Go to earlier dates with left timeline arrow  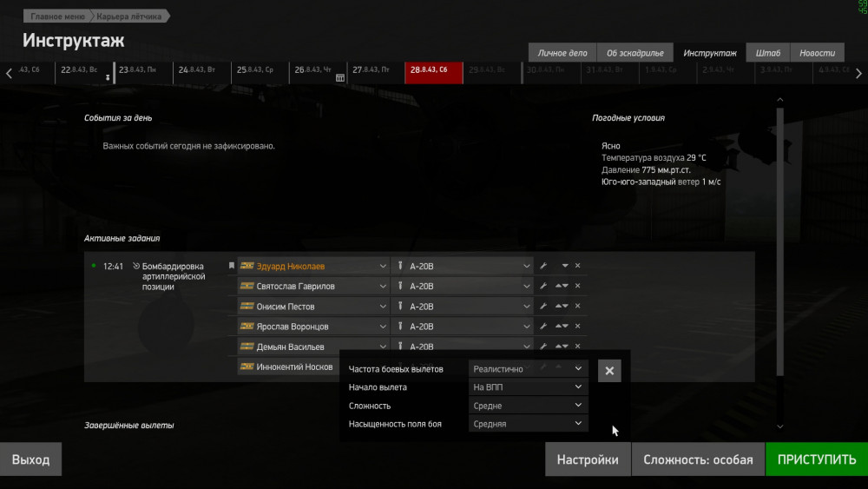[x=9, y=73]
